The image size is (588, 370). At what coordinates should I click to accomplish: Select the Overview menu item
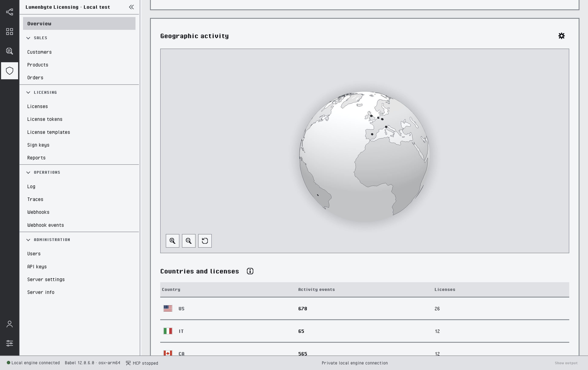pos(79,24)
